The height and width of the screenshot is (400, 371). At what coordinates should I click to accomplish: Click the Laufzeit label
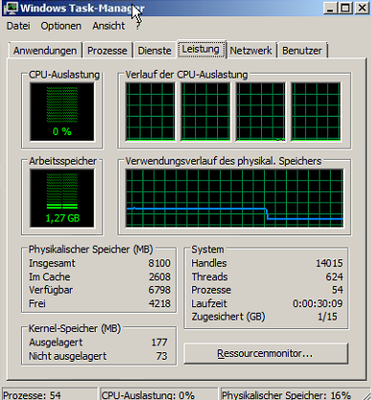(x=209, y=304)
